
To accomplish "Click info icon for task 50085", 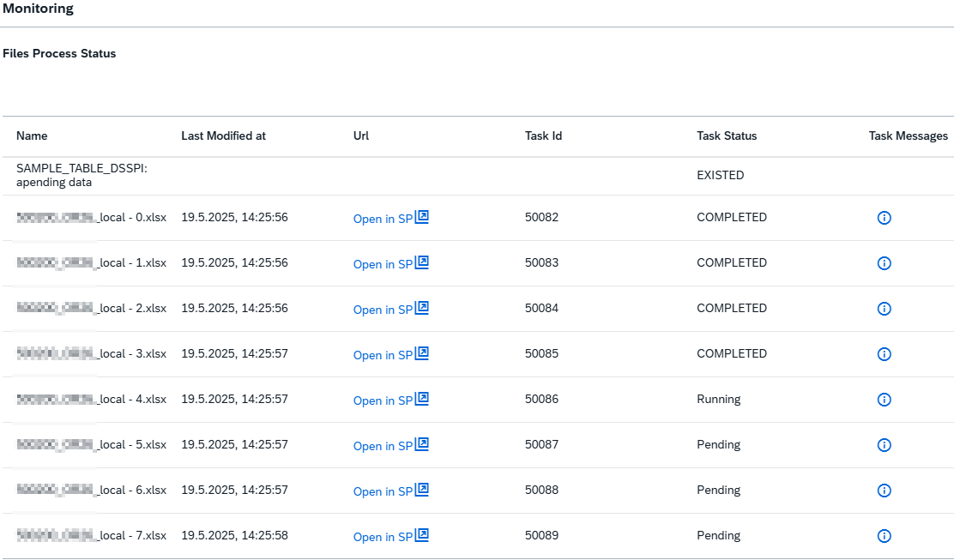I will tap(885, 354).
